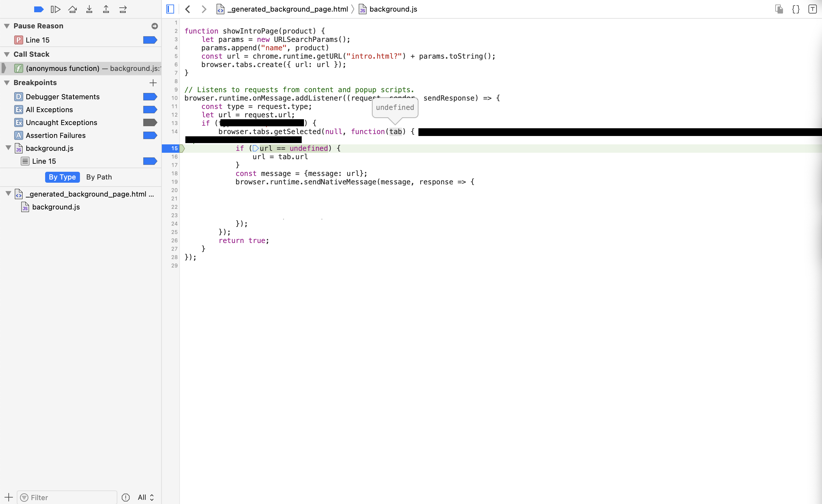Viewport: 822px width, 504px height.
Task: Collapse _generated_background_page.html tree node
Action: (9, 194)
